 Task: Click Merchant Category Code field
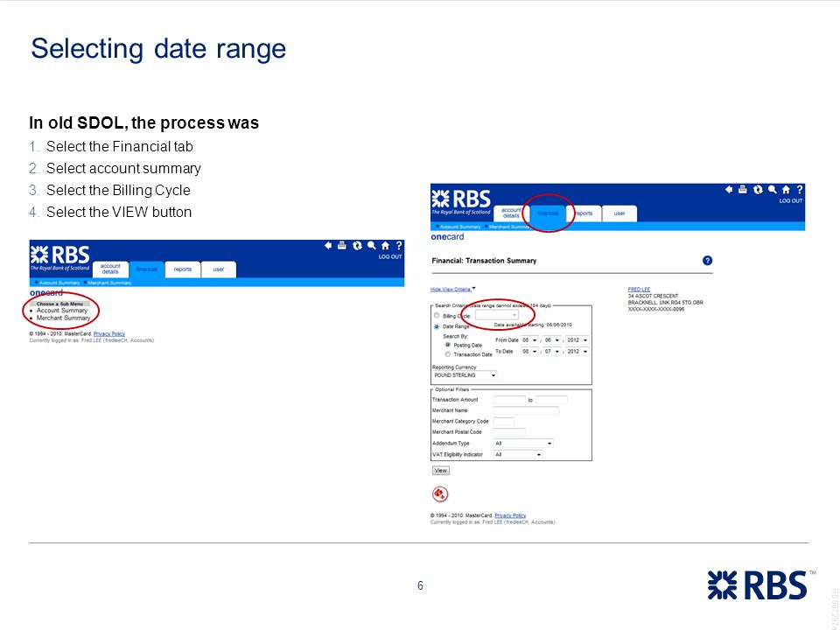pos(504,422)
